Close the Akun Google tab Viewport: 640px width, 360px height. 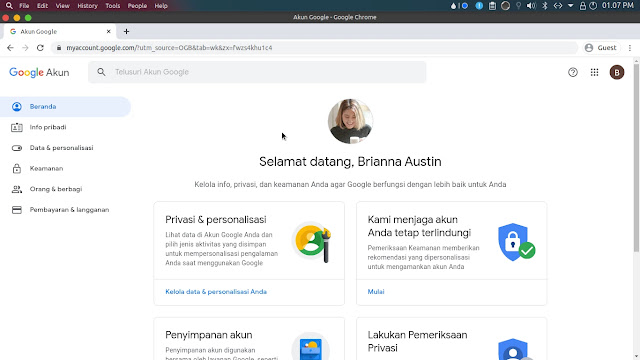[109, 31]
